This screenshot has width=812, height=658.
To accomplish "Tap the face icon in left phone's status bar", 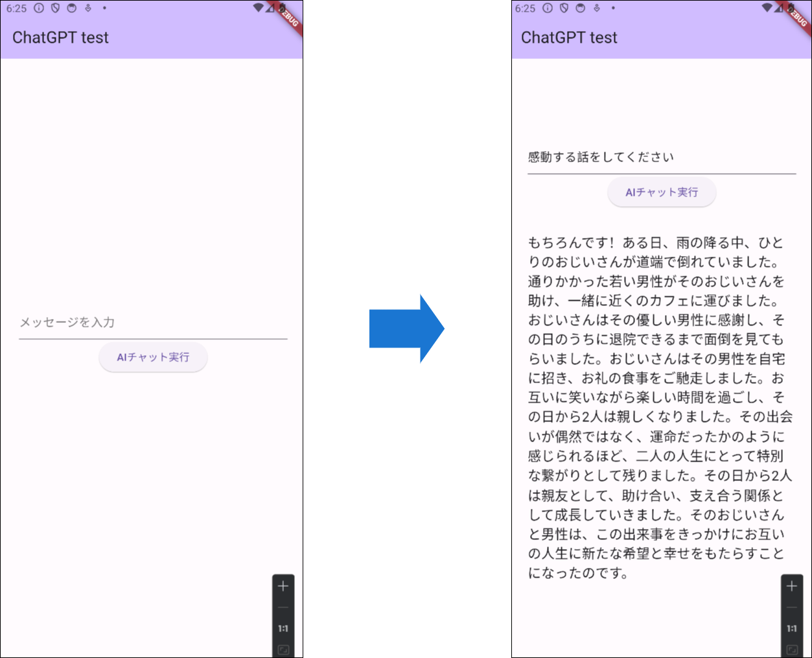I will tap(72, 8).
